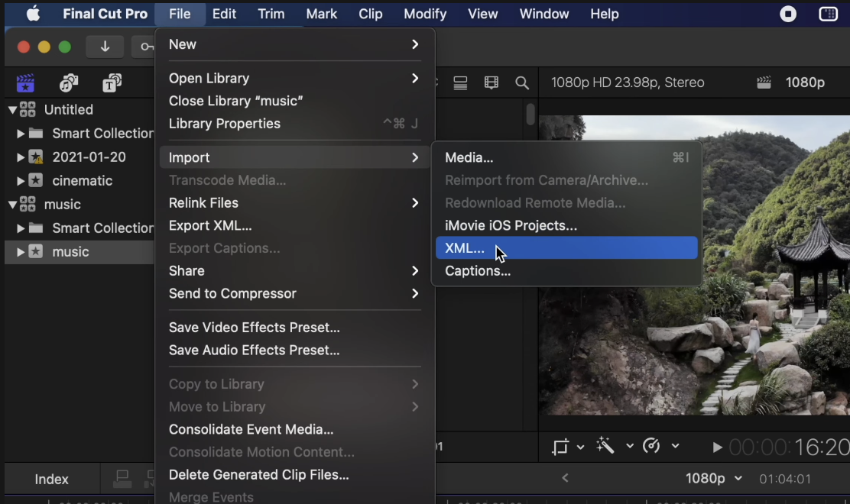Click the keyword editor key icon

[x=145, y=47]
